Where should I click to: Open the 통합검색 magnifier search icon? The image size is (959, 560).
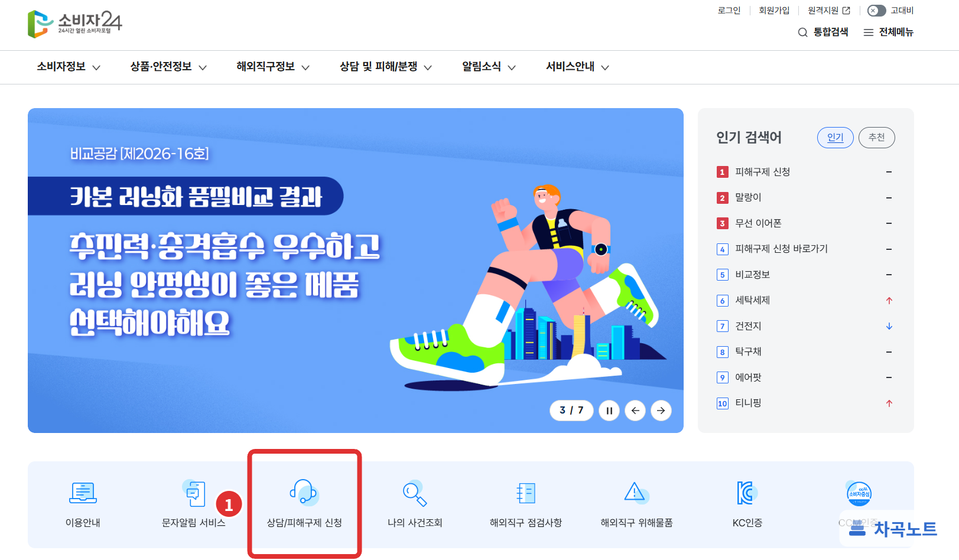coord(802,32)
